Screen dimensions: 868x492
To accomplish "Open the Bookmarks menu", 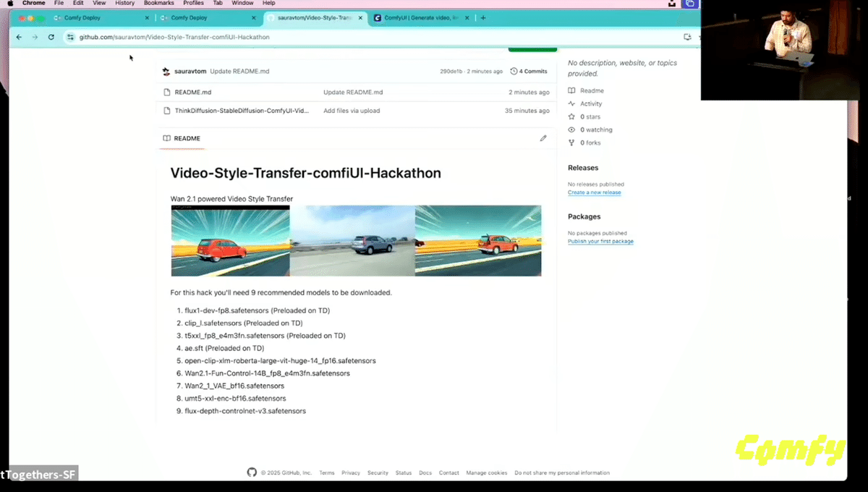I will click(x=159, y=3).
